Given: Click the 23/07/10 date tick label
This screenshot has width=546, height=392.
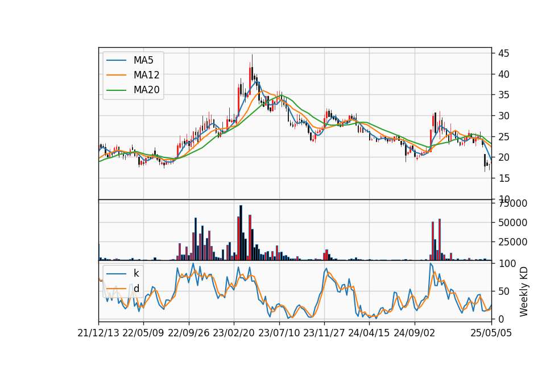Looking at the screenshot, I should click(x=279, y=333).
